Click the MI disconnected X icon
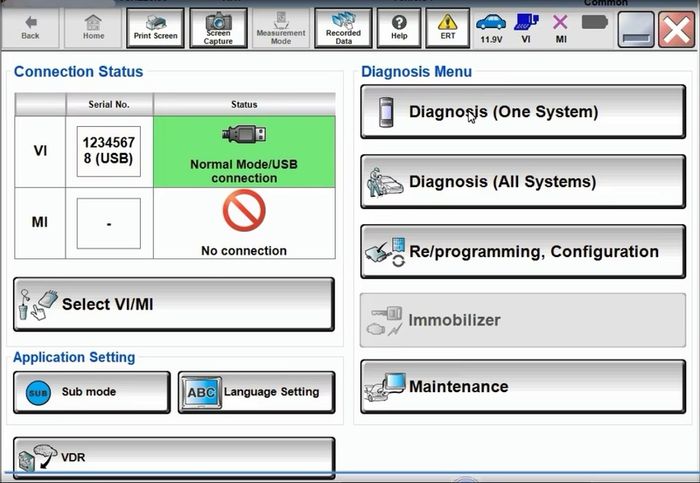 click(x=560, y=22)
